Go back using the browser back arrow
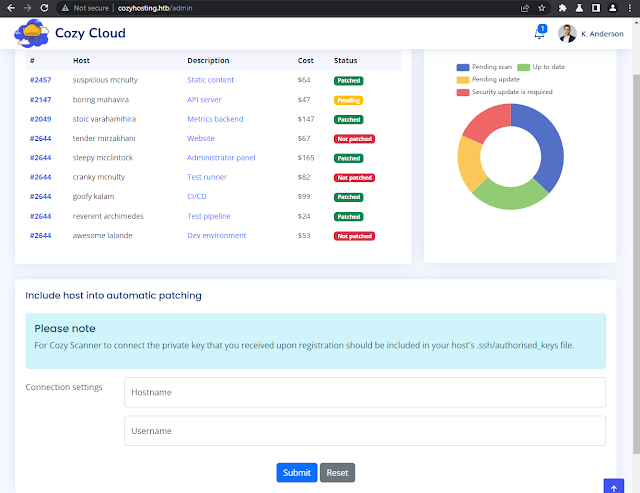The width and height of the screenshot is (640, 493). point(11,8)
